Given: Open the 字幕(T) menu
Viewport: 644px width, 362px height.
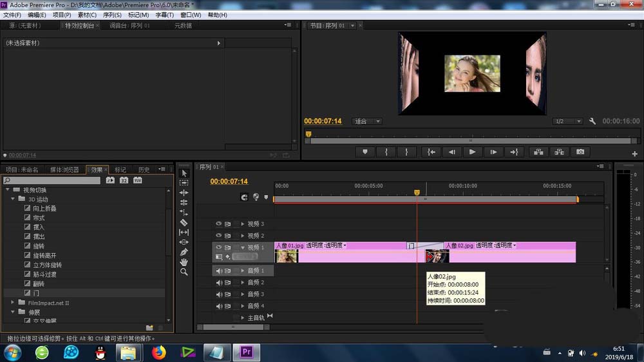Looking at the screenshot, I should click(164, 15).
